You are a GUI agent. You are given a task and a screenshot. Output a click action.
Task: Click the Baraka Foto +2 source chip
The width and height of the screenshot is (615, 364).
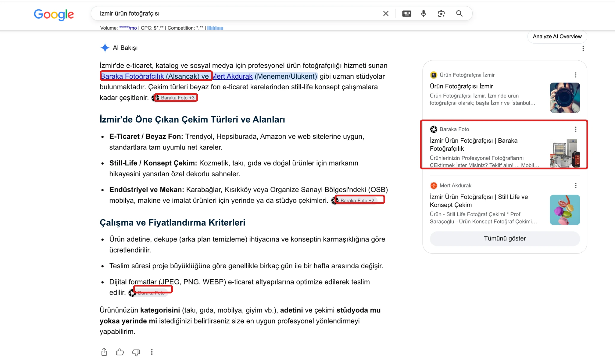click(354, 200)
